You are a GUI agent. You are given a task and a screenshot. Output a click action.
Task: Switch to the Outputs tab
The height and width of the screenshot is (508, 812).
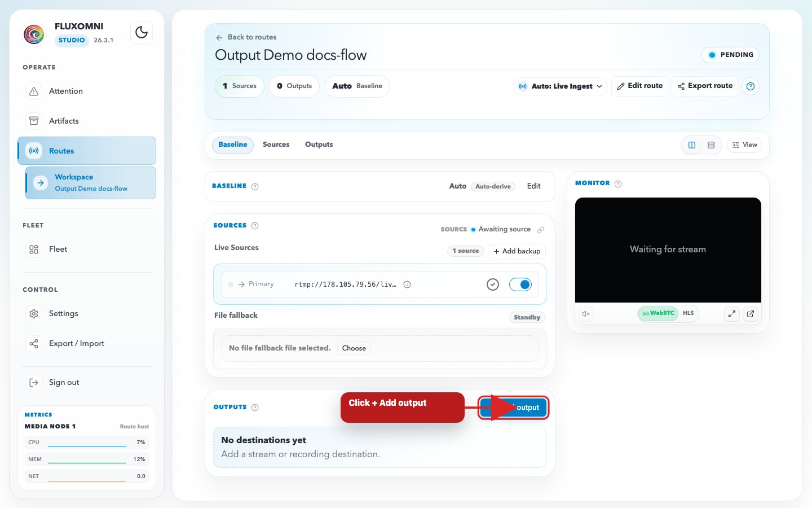[x=319, y=144]
